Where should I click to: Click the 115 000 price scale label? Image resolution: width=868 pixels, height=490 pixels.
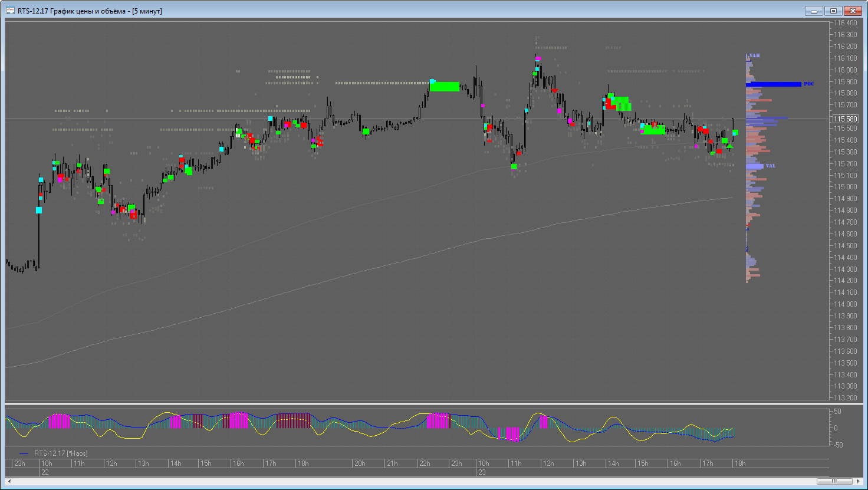tap(846, 187)
